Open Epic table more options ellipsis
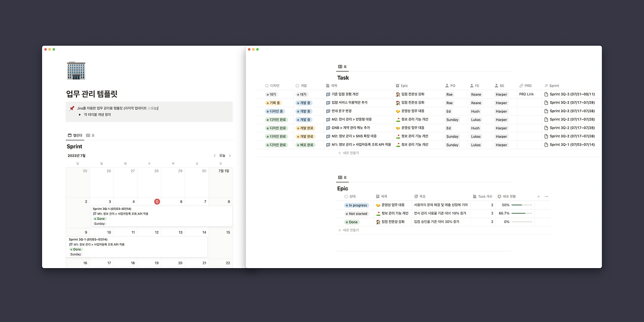Screen dimensions: 644x322 tap(546, 197)
